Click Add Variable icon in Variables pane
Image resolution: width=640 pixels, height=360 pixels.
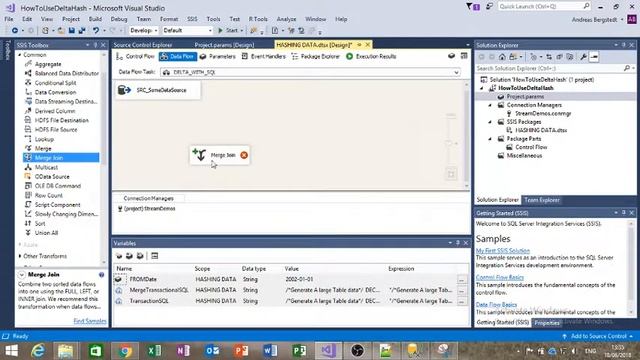[x=119, y=256]
